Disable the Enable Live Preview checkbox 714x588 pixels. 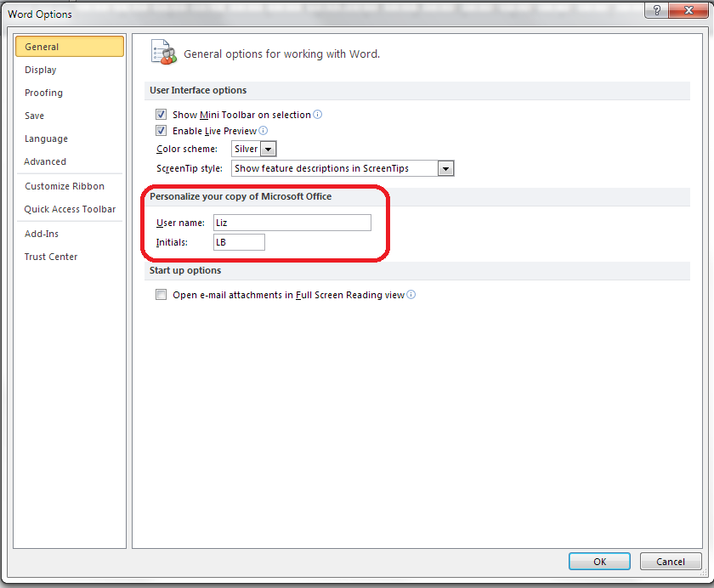pyautogui.click(x=161, y=131)
